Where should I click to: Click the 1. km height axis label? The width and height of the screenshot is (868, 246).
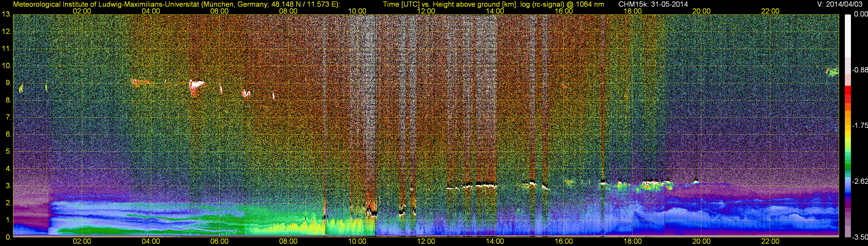tap(9, 220)
